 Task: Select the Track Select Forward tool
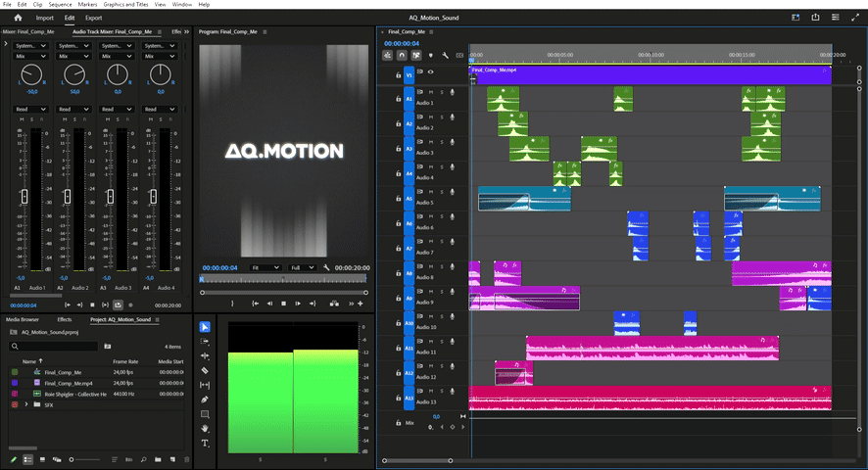tap(205, 342)
